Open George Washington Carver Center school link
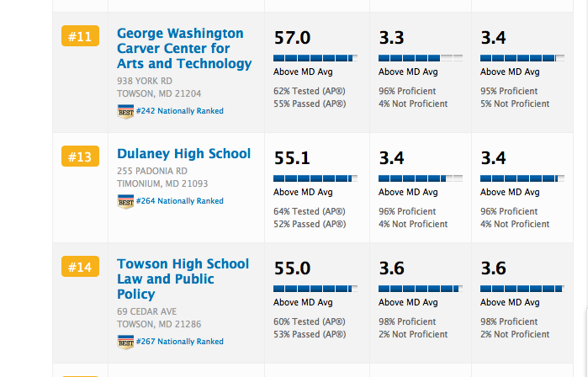 pos(183,49)
